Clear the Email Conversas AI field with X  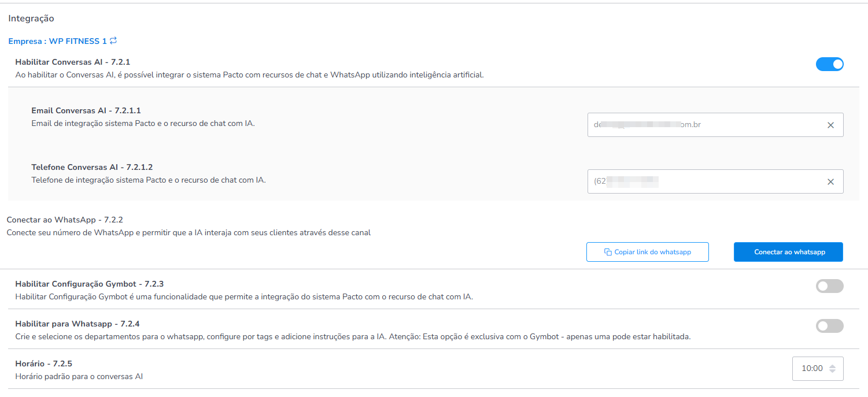click(x=830, y=125)
